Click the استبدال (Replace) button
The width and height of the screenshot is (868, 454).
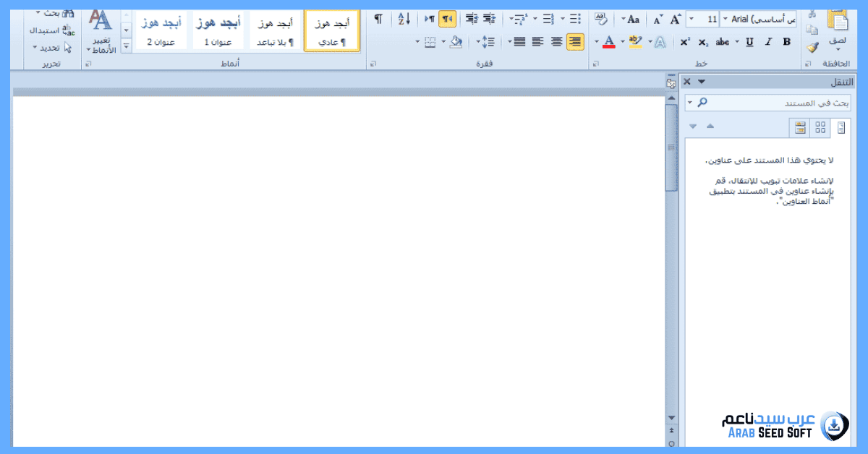[x=51, y=30]
